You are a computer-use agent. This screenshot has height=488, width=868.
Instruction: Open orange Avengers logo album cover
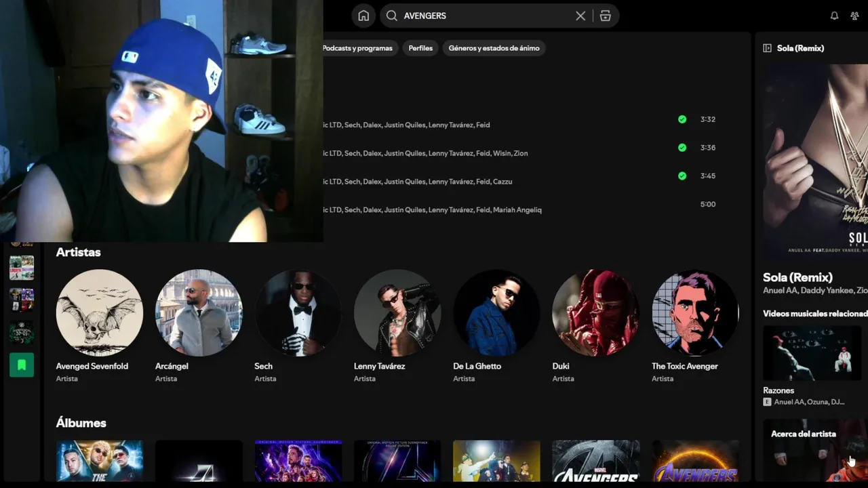(x=695, y=461)
